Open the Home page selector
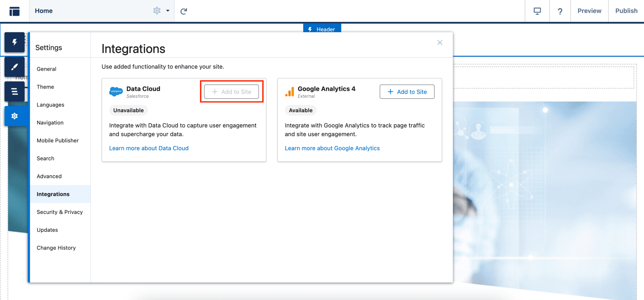Screen dimensions: 644x300 pyautogui.click(x=44, y=10)
